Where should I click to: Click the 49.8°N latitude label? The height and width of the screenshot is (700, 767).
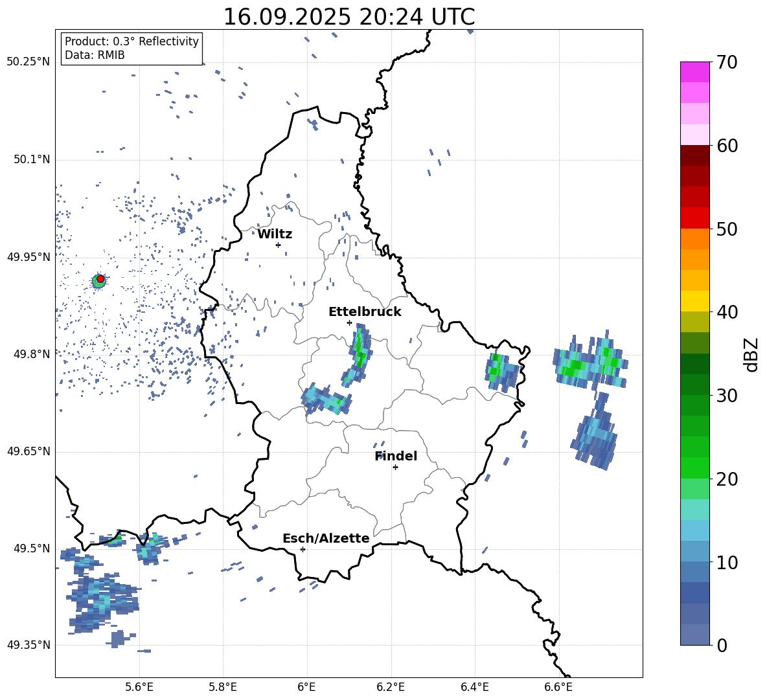(x=32, y=354)
